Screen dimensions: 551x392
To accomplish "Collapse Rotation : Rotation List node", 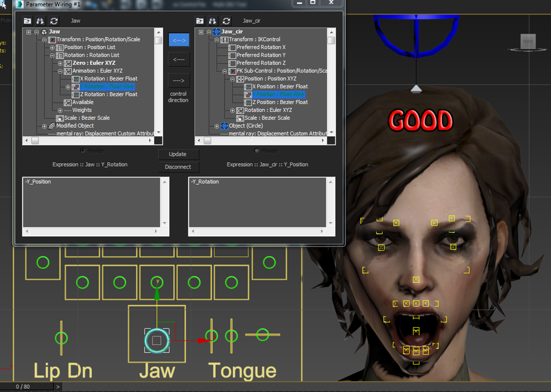I will pyautogui.click(x=52, y=56).
